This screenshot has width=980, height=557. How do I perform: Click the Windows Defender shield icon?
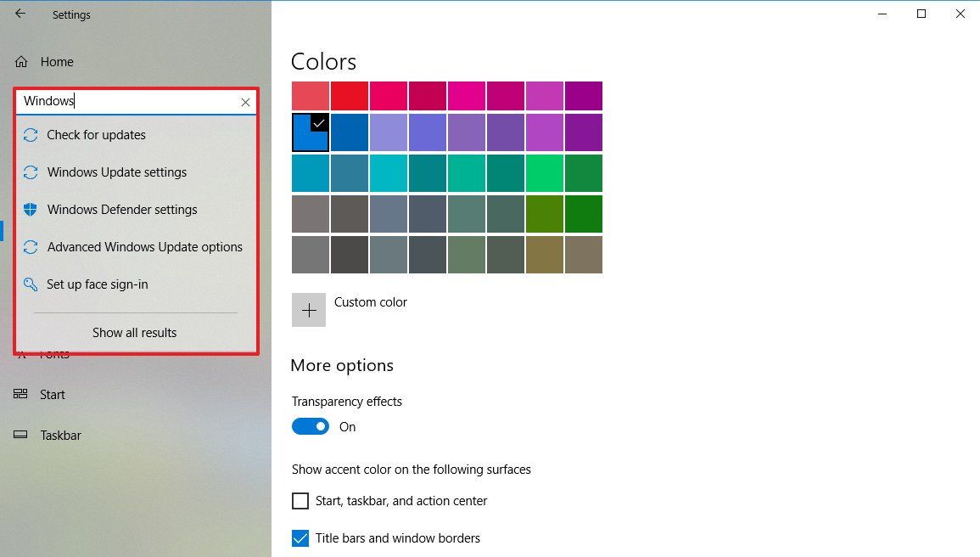(31, 210)
